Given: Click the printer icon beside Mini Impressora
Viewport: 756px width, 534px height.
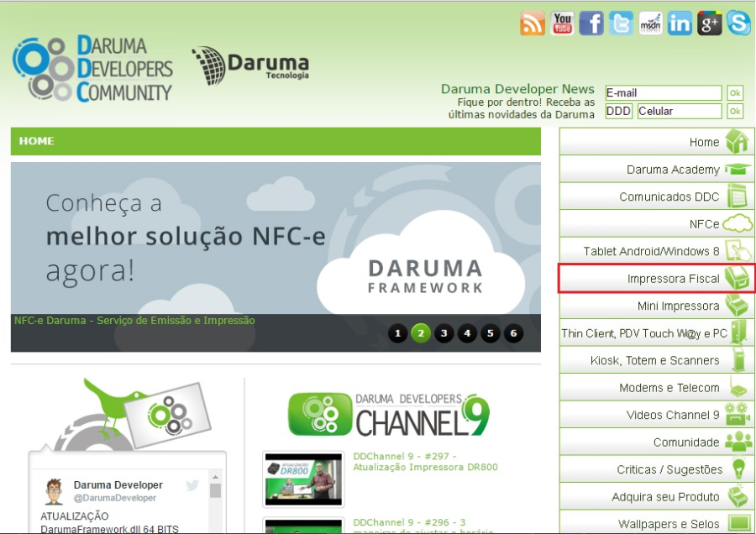Looking at the screenshot, I should pos(737,305).
